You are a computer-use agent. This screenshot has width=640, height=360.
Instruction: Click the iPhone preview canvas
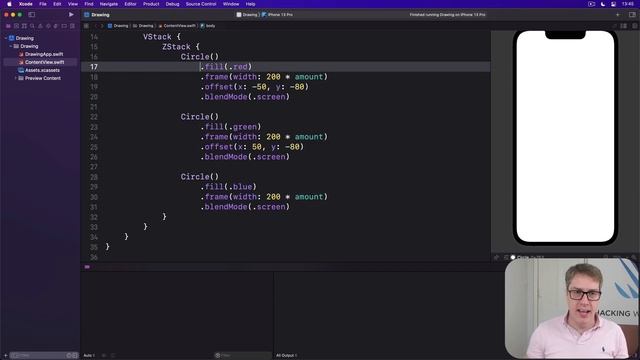[x=565, y=138]
